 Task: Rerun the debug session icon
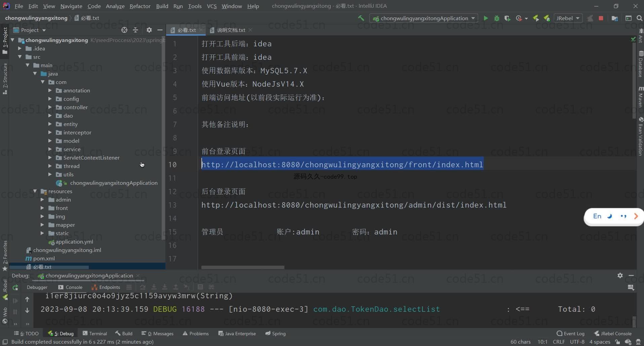pos(15,288)
